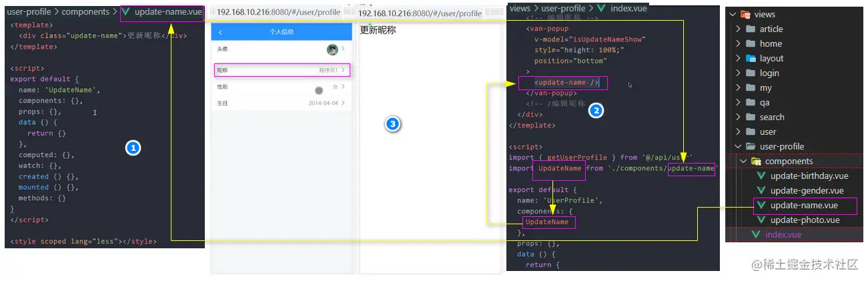Click the chevron next to 2014-04-04
Viewport: 868px width, 281px height.
(343, 103)
